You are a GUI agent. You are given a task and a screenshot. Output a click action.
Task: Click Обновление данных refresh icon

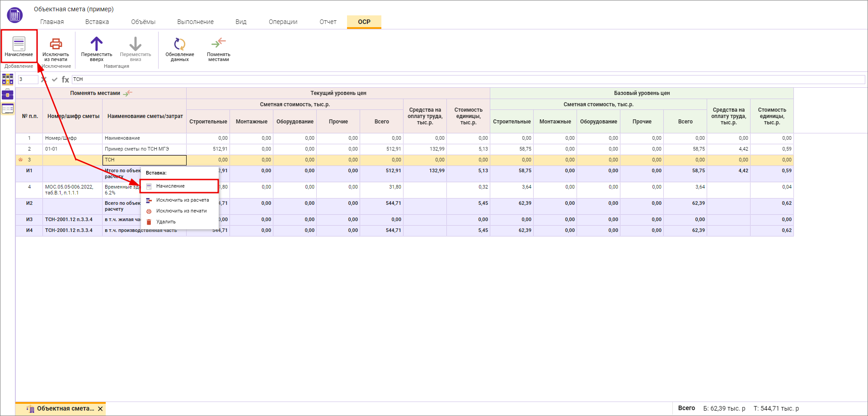coord(179,44)
